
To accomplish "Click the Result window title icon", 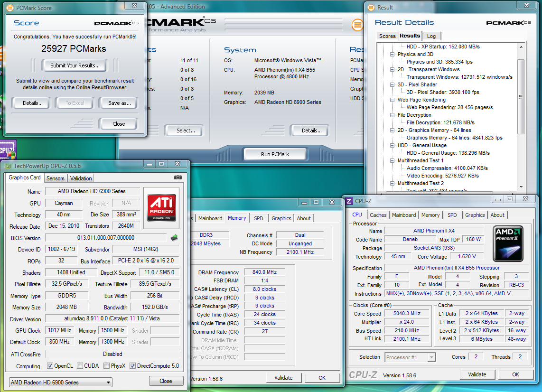I will tap(371, 8).
